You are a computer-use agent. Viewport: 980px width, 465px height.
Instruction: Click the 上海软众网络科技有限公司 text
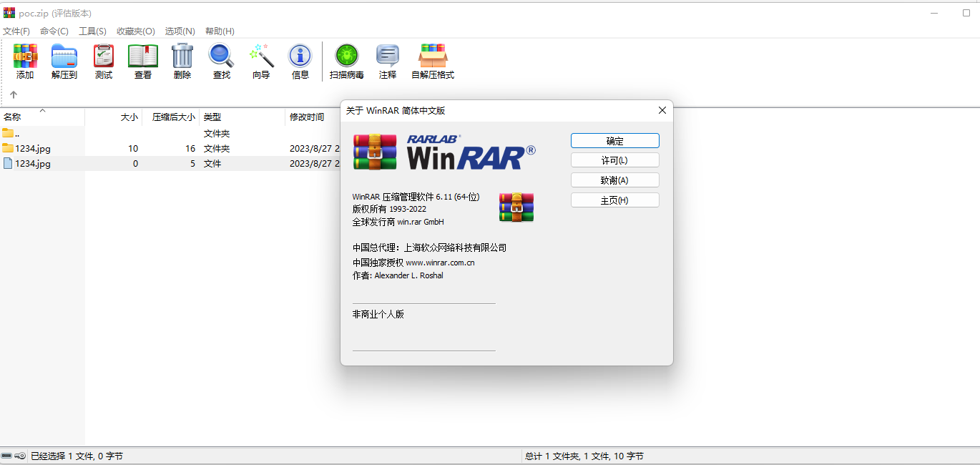(455, 248)
